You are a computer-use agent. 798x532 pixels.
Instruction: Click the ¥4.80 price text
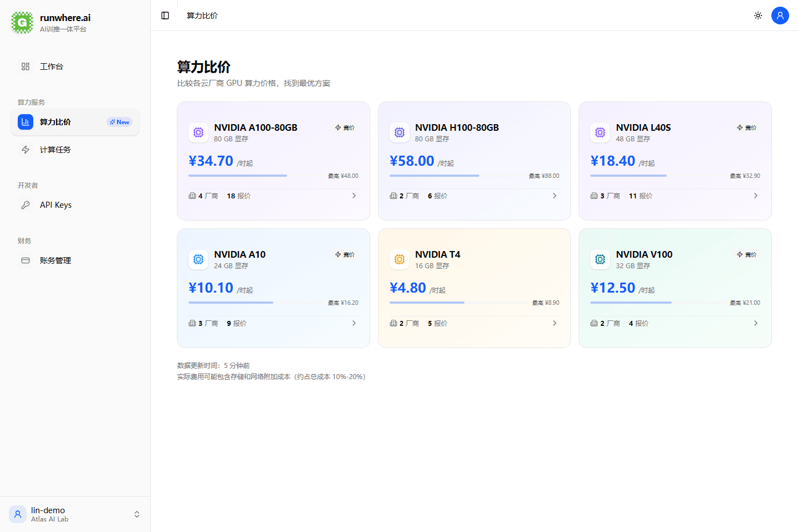[408, 288]
